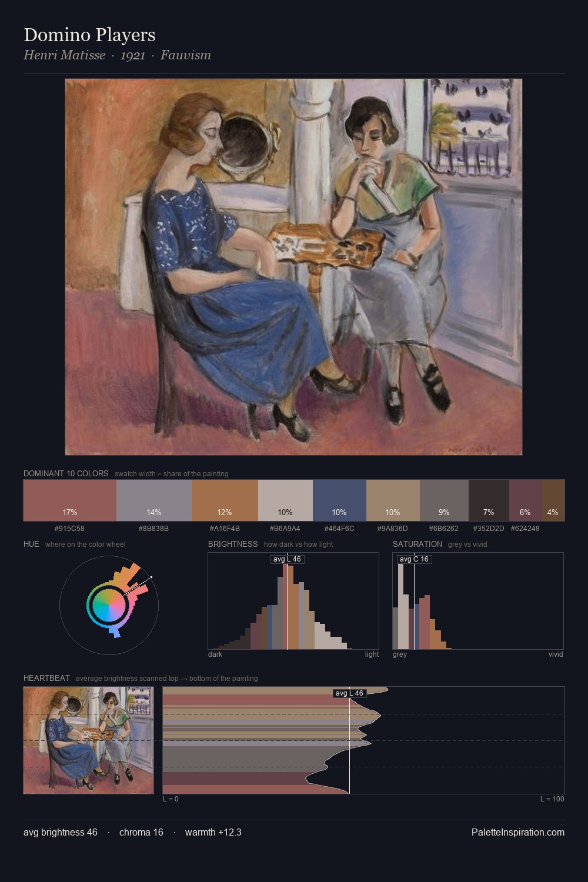Click the Henri Matisse 1921 Fauvism subtitle
This screenshot has height=882, width=588.
[x=117, y=55]
